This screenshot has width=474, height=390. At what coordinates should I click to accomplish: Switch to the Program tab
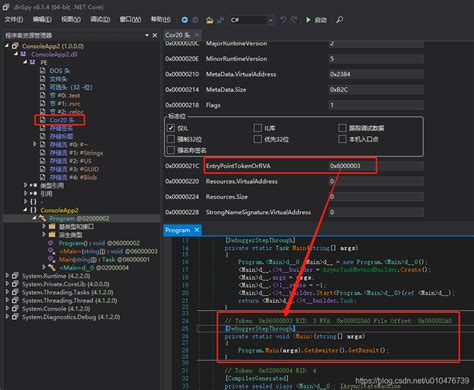pos(178,230)
